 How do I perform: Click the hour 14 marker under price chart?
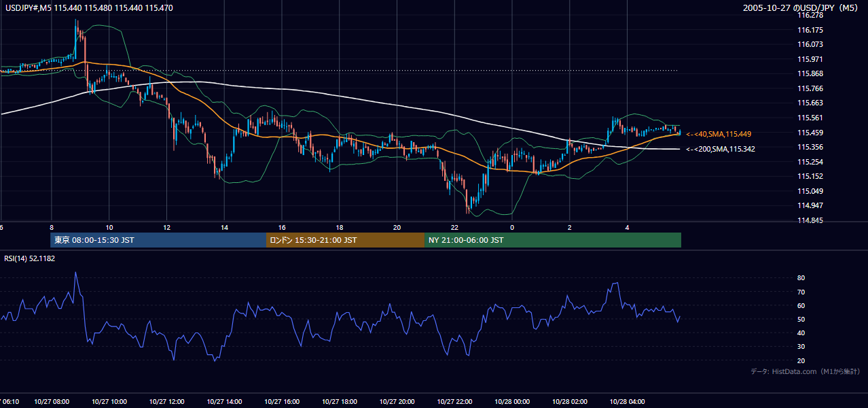click(224, 228)
